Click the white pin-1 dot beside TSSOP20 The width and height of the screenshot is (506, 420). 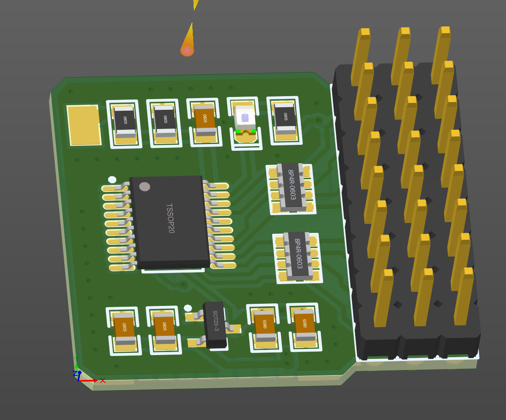click(112, 179)
